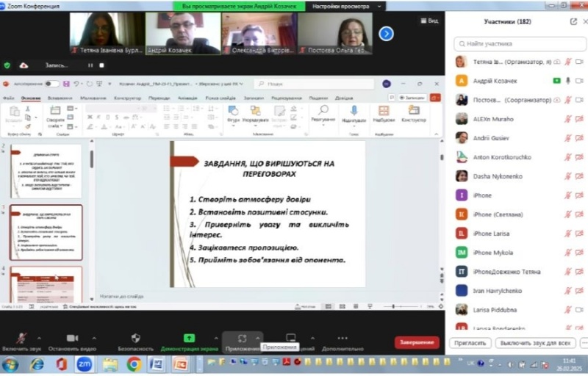Click Выключить звук для всех button
The image size is (588, 376).
535,343
